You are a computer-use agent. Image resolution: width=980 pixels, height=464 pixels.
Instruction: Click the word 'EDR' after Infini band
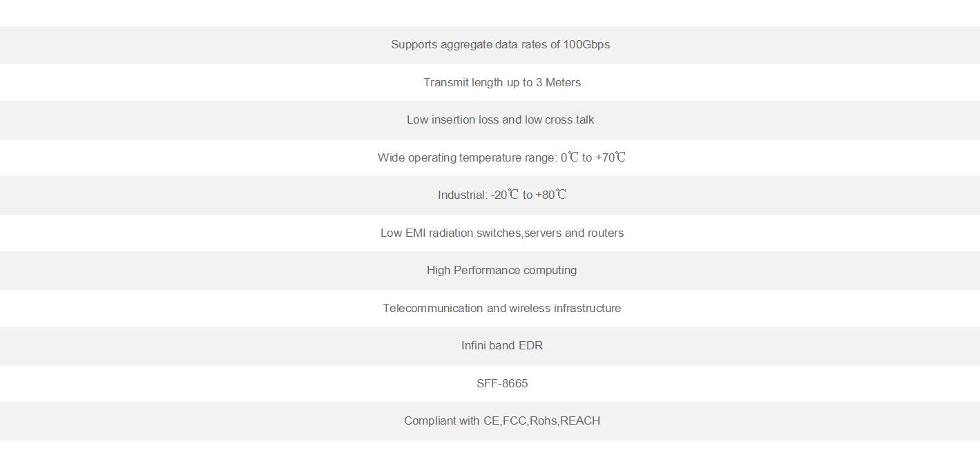point(530,346)
